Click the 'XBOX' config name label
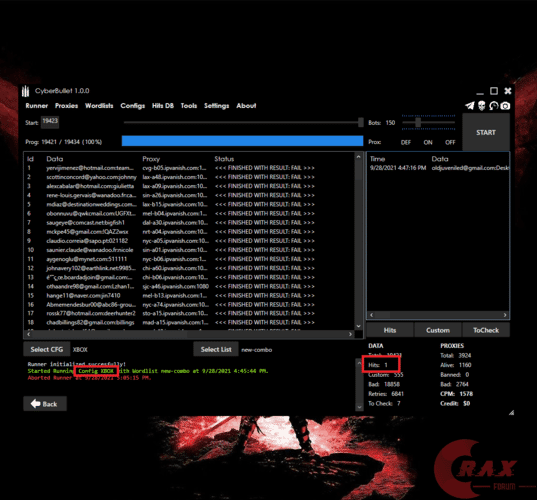The height and width of the screenshot is (500, 537). [x=80, y=350]
